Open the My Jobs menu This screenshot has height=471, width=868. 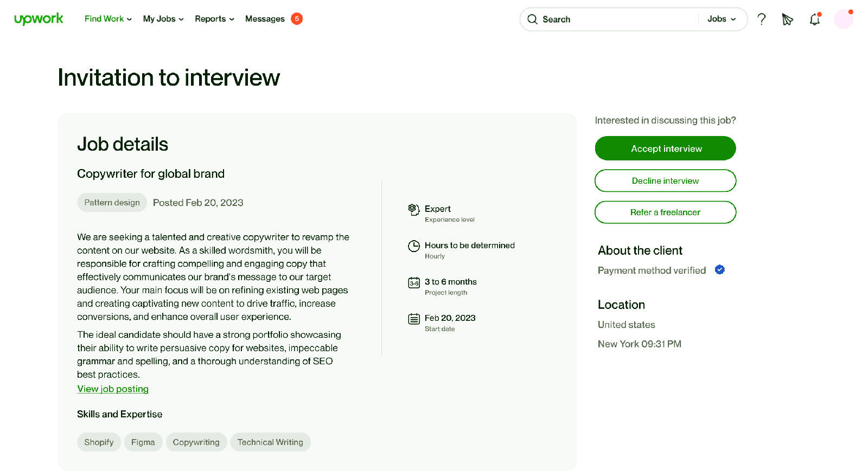(162, 18)
